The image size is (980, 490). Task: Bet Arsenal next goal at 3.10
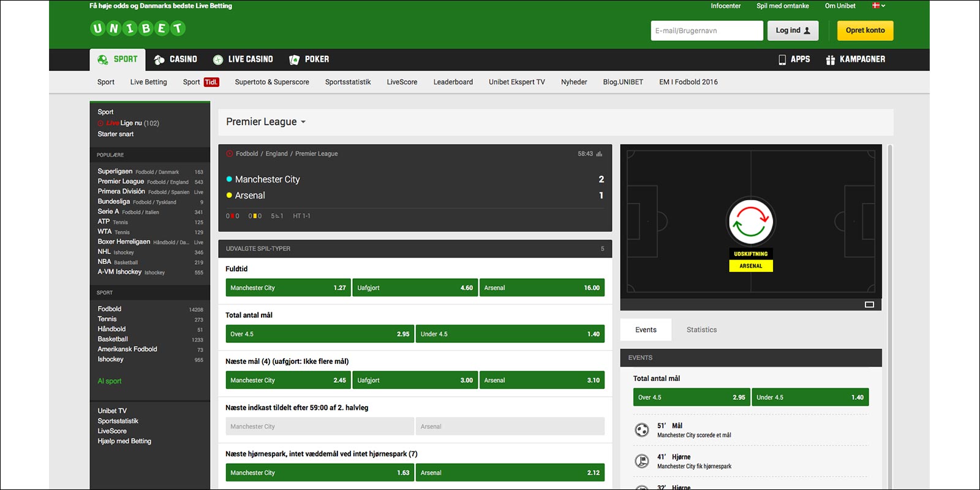542,380
